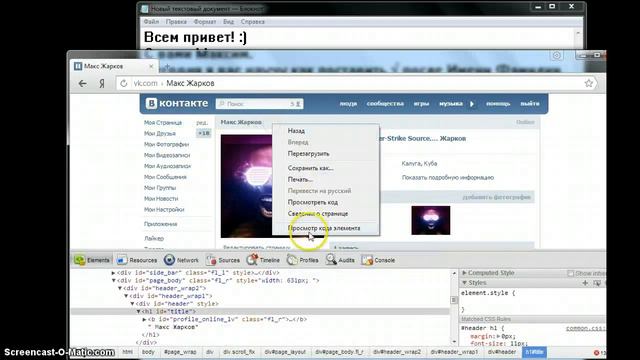Open Notepad Правка menu
Screen dimensions: 640x360
pyautogui.click(x=176, y=22)
